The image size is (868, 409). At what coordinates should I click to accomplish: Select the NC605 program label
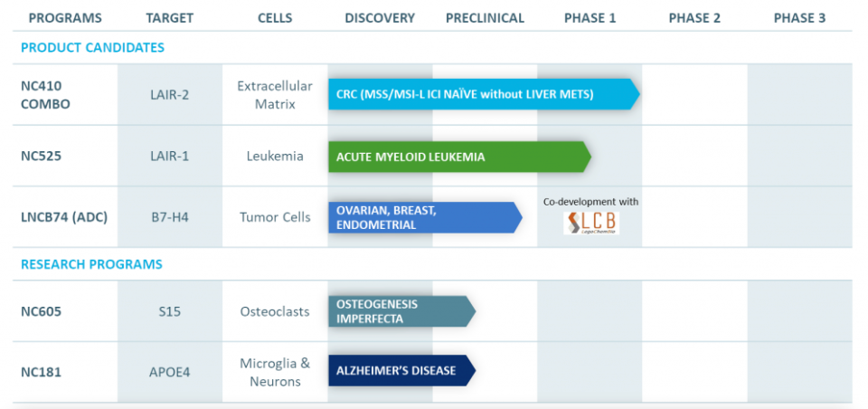(42, 311)
